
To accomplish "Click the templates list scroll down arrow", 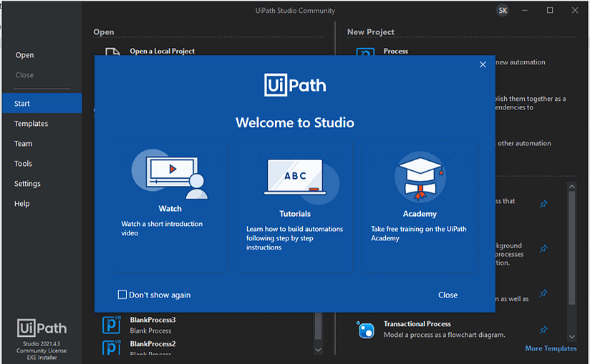I will pyautogui.click(x=572, y=337).
